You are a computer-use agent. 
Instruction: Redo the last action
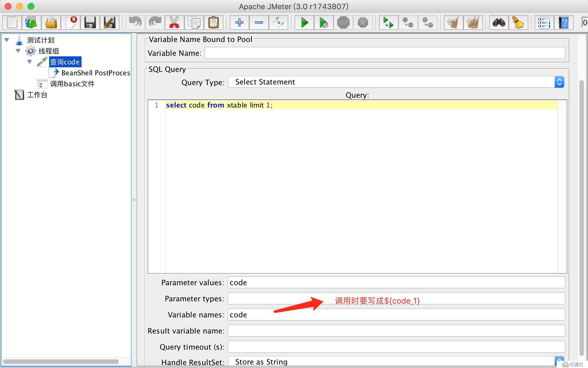155,22
